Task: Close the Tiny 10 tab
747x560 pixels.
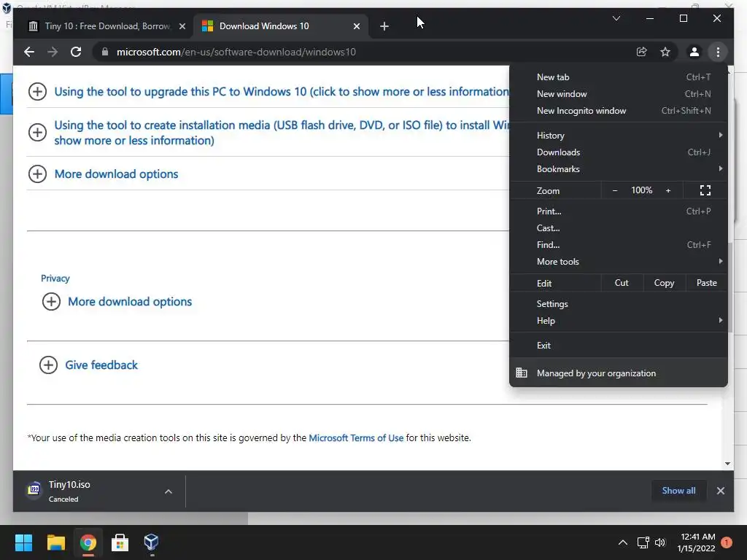Action: 182,26
